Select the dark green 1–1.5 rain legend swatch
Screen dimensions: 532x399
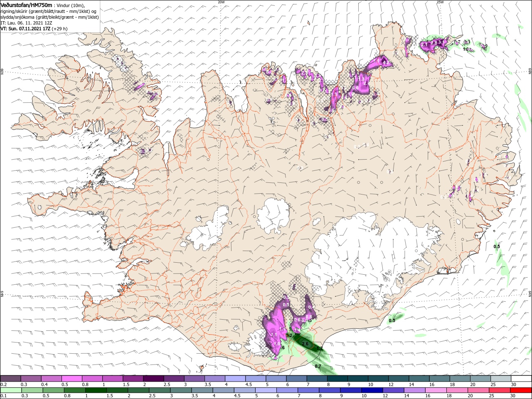[96, 390]
